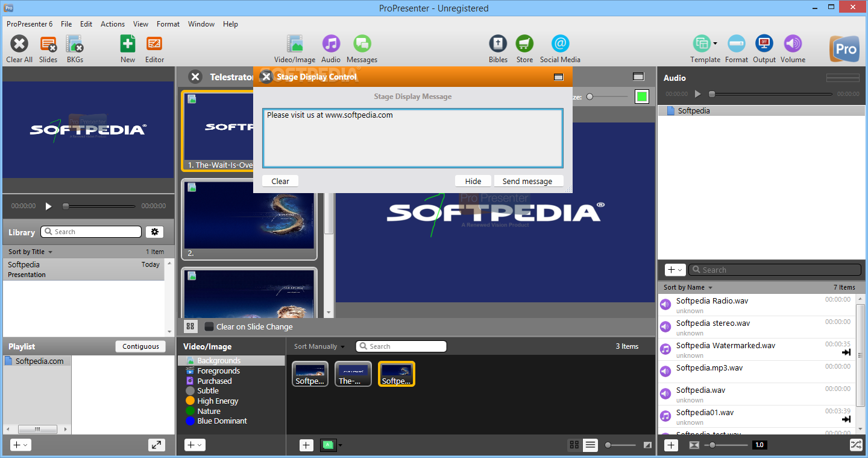
Task: Select The-Wait-Is-Over slide thumbnail
Action: [x=218, y=132]
